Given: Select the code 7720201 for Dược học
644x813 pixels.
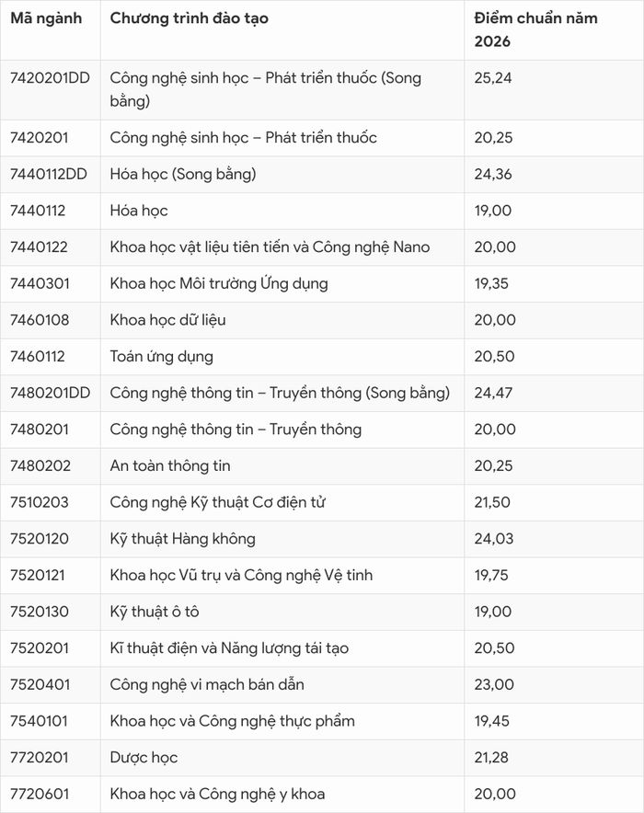Looking at the screenshot, I should click(x=39, y=758).
